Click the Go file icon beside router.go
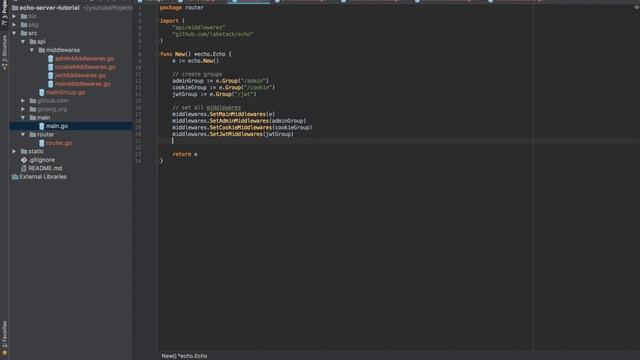640x360 pixels. (42, 143)
